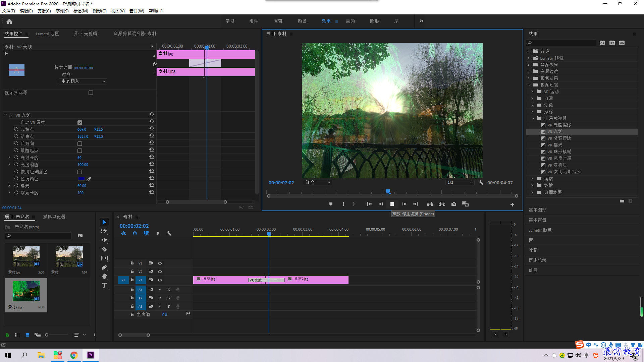Screen dimensions: 644x362
Task: Switch to 媒体浏览器 tab
Action: (x=54, y=217)
